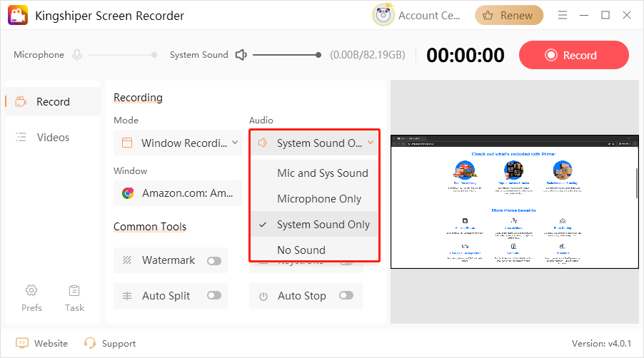
Task: Open the Window selector Amazon.com
Action: [178, 193]
